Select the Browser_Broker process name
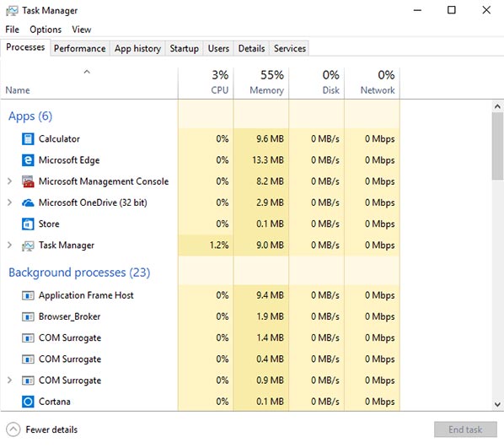Image resolution: width=504 pixels, height=448 pixels. pos(69,316)
